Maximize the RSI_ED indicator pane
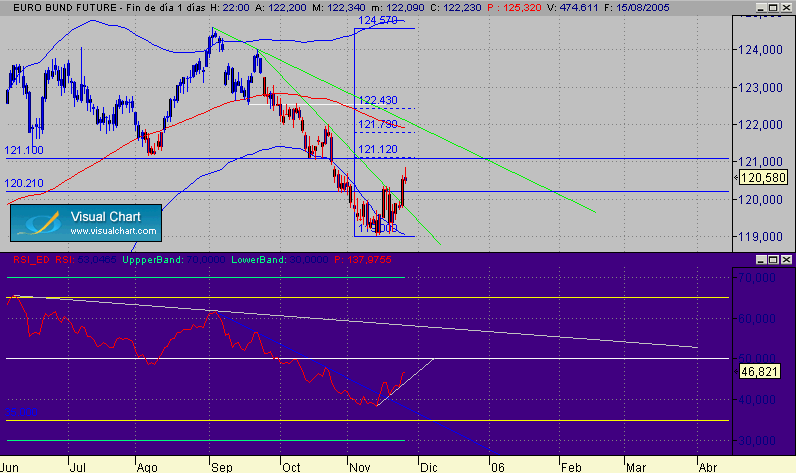The image size is (796, 473). pos(773,260)
